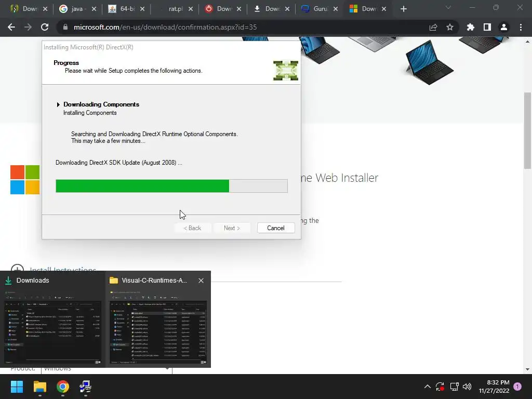Click the Downloads preview title label
Screen dimensions: 532x399
point(33,281)
